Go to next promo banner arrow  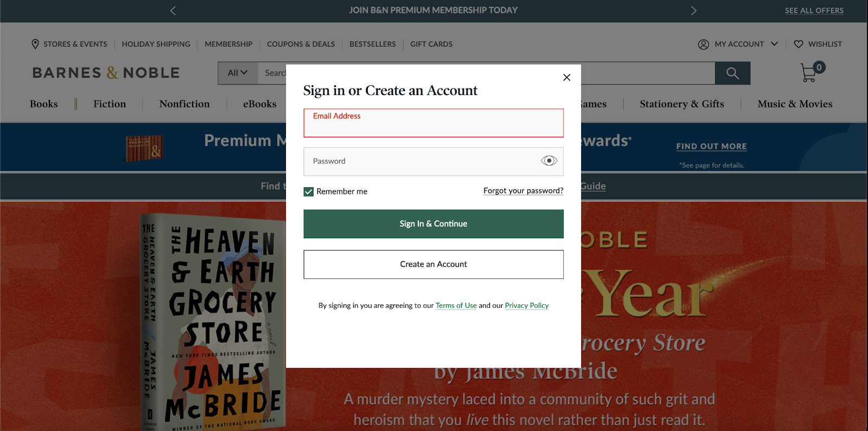(x=693, y=11)
